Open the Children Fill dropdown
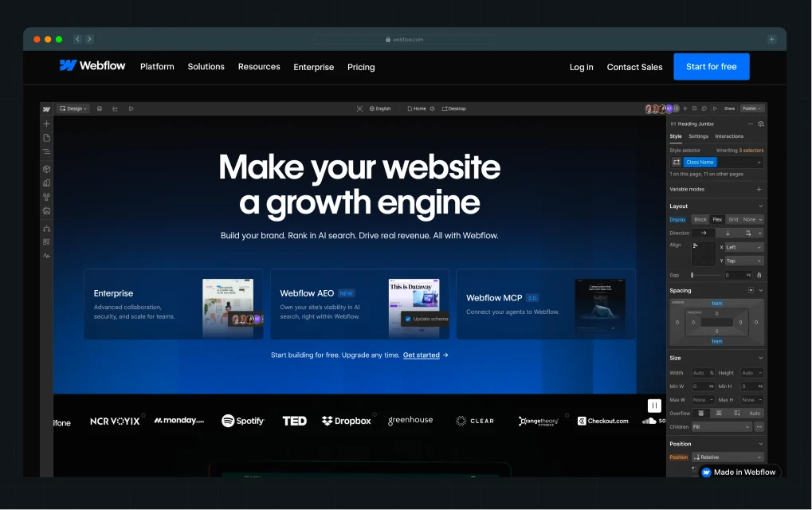Viewport: 812px width, 510px height. tap(721, 427)
